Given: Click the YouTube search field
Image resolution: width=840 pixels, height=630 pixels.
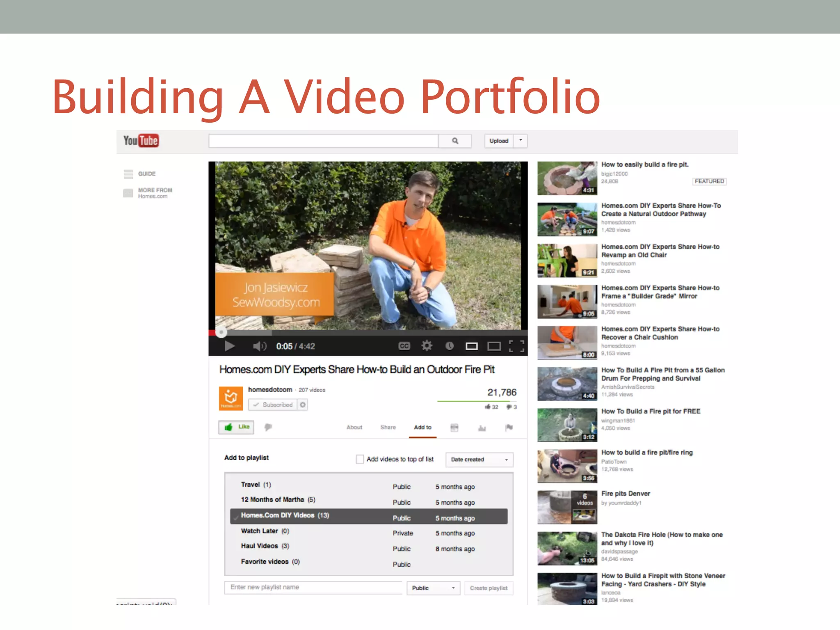Looking at the screenshot, I should pos(324,141).
